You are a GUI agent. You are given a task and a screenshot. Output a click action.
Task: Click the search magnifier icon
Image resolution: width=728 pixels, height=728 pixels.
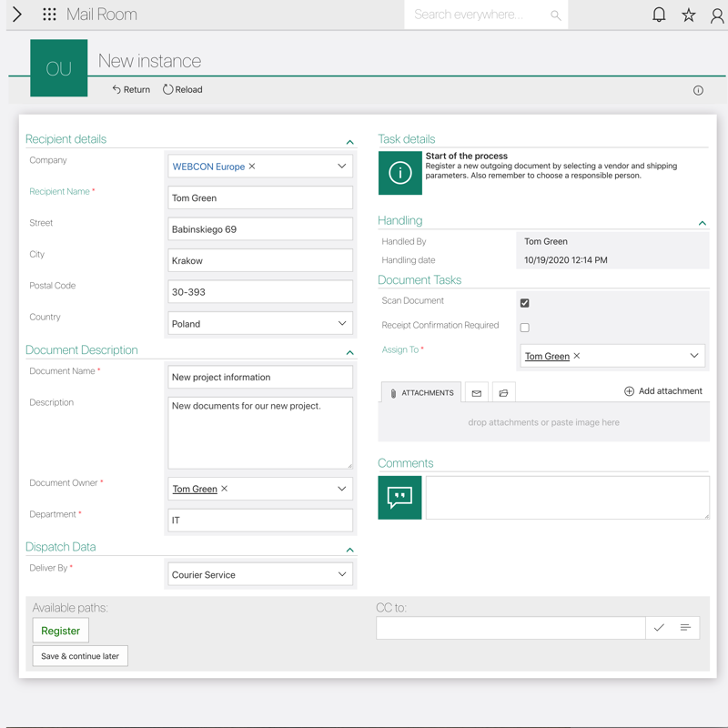pyautogui.click(x=555, y=15)
